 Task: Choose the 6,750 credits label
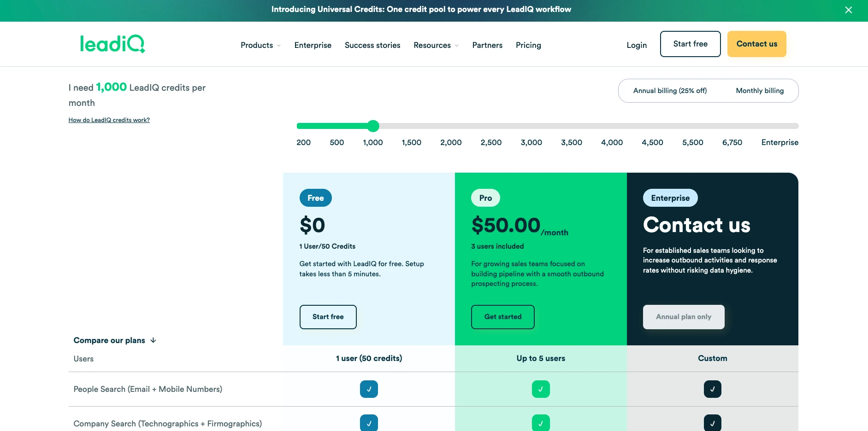(732, 142)
